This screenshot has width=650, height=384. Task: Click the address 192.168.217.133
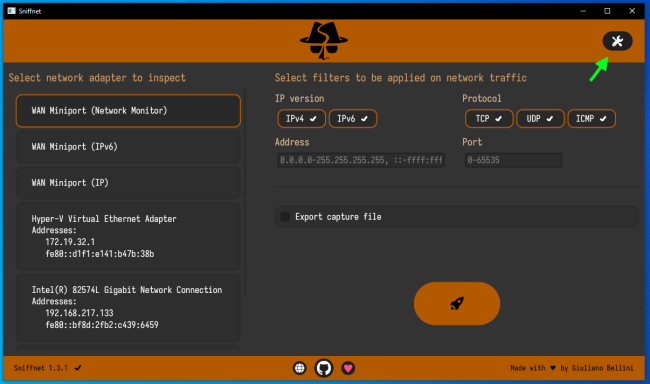click(79, 313)
